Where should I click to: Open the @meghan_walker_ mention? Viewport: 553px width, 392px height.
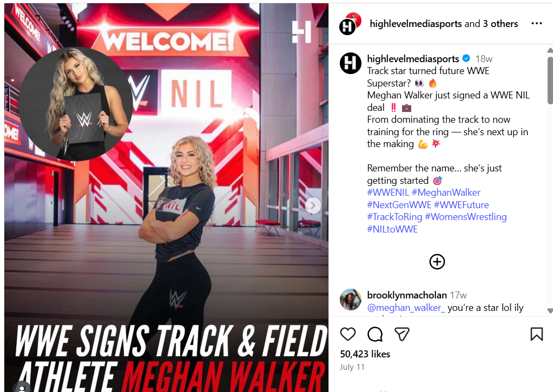406,308
